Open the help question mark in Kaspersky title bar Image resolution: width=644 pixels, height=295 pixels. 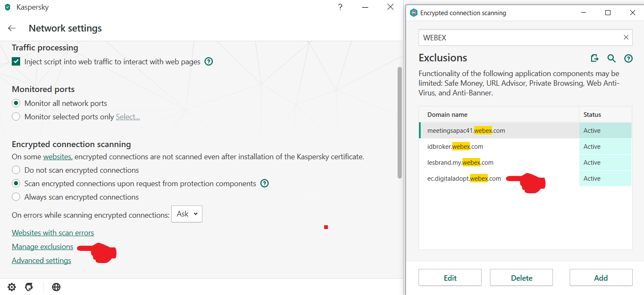click(340, 7)
